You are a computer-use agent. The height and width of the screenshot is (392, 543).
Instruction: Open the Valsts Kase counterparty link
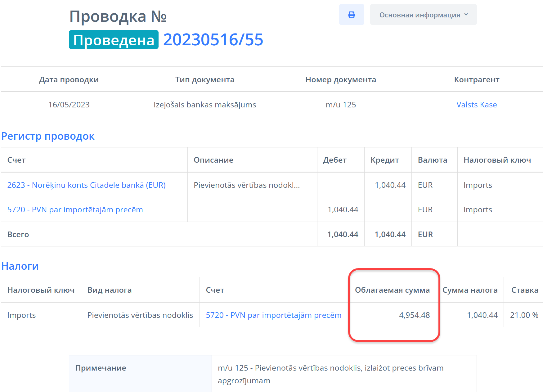(x=476, y=105)
